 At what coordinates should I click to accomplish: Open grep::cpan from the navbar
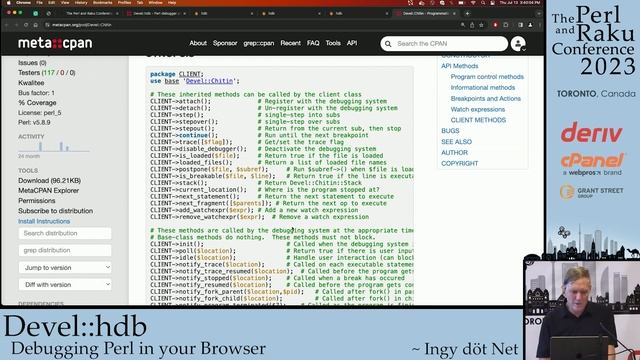(x=259, y=43)
